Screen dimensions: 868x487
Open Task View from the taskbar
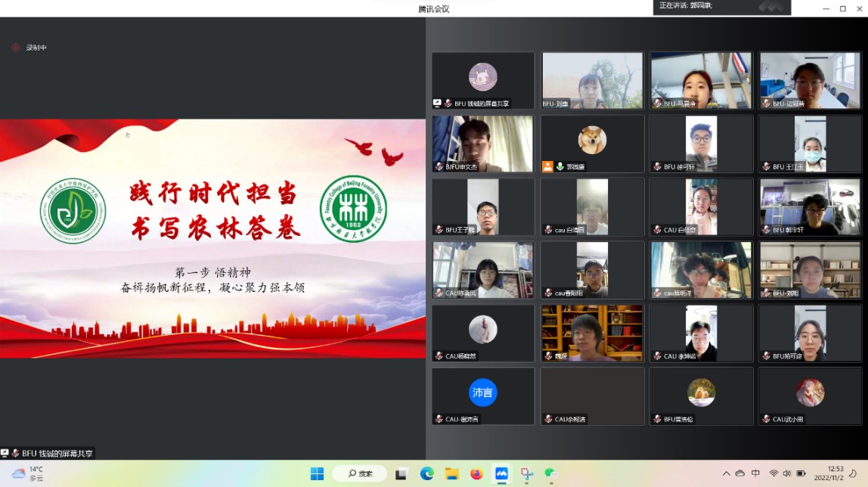tap(401, 473)
